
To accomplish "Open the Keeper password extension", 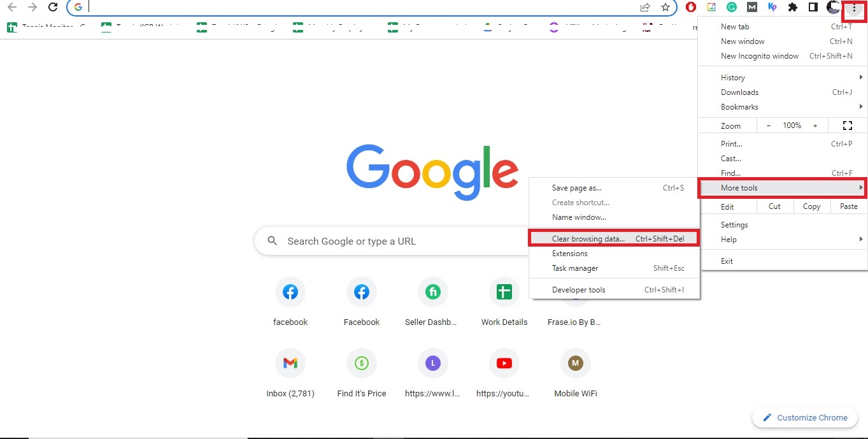I will tap(772, 7).
